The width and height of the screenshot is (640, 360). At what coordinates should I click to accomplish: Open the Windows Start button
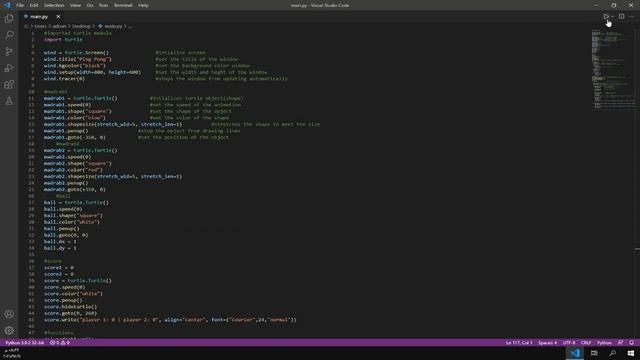[631, 353]
